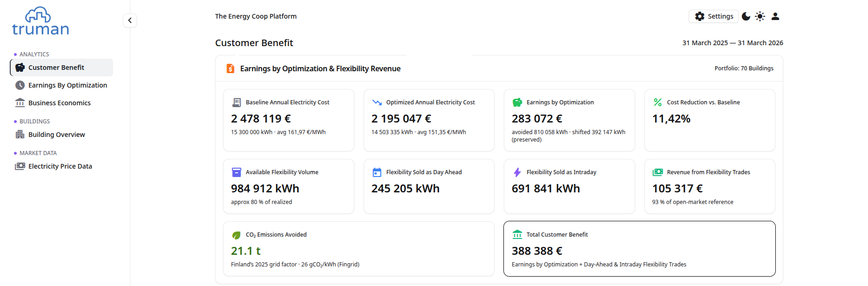Click the gear icon in the Settings button
The image size is (868, 286).
click(x=700, y=16)
